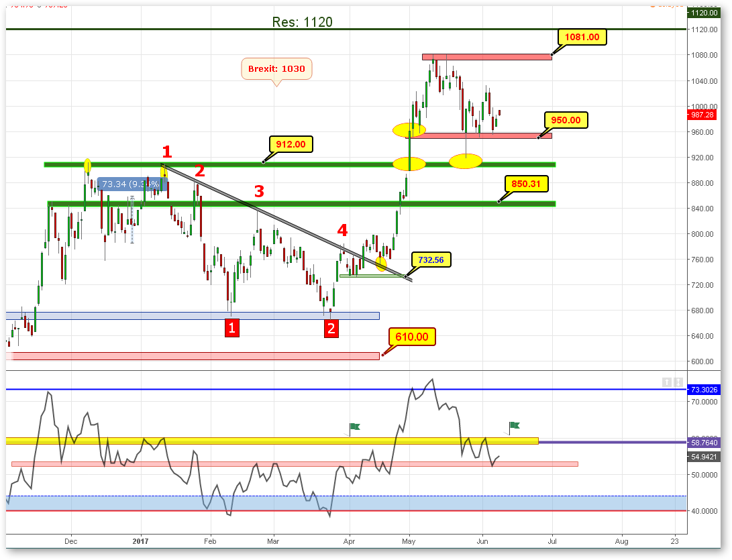
Task: Click the Feb label on time axis
Action: [210, 541]
